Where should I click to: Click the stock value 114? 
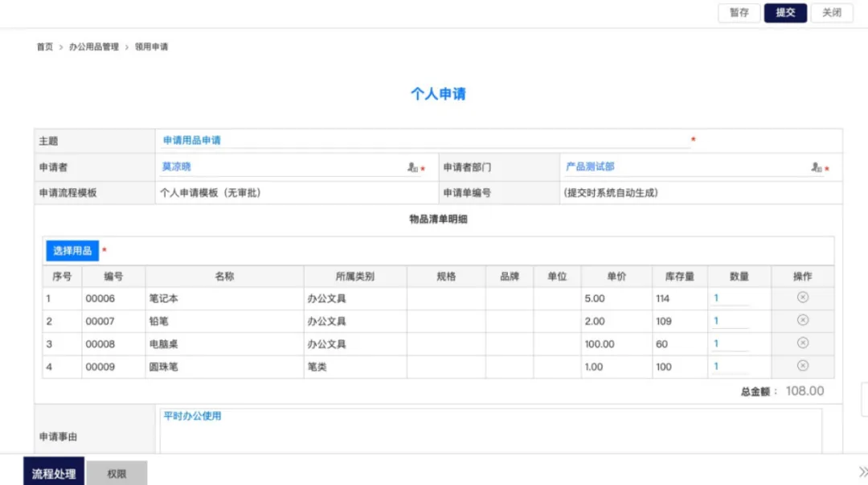click(662, 298)
